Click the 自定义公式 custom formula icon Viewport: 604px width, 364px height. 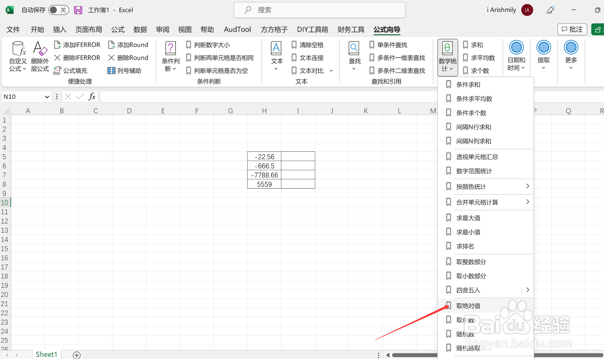click(18, 49)
